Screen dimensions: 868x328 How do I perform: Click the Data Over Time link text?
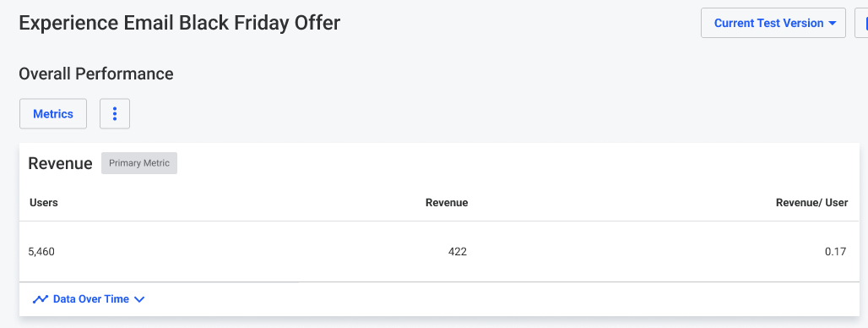(91, 299)
